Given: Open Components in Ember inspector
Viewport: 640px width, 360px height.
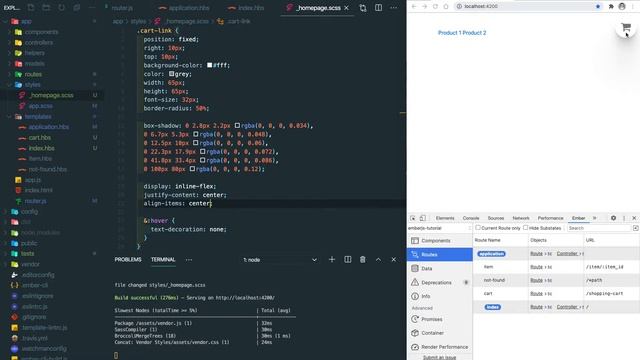Looking at the screenshot, I should coord(440,241).
